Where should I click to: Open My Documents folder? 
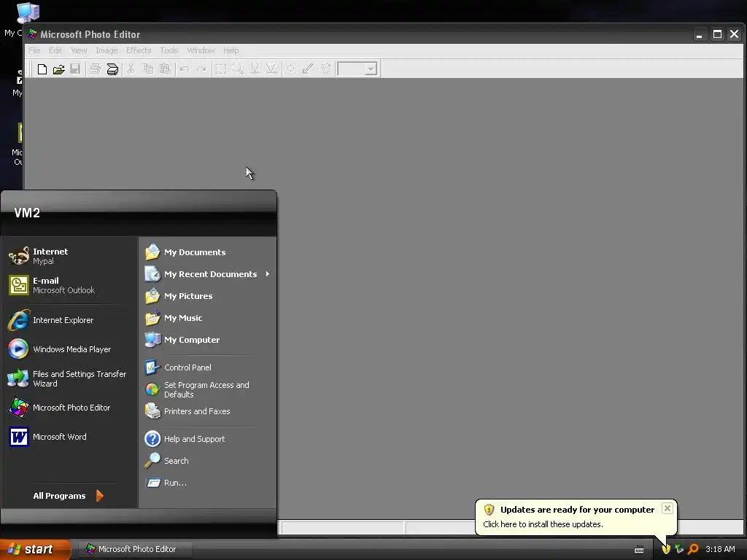[x=207, y=252]
